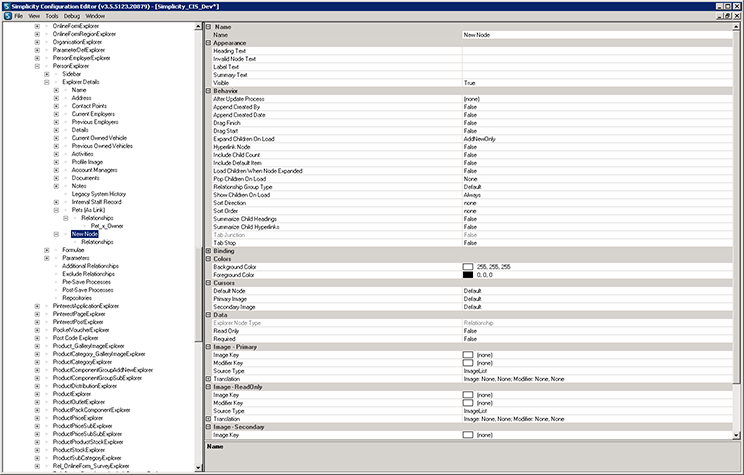The image size is (744, 475).
Task: Collapse the PersonExplorer tree node
Action: [37, 66]
